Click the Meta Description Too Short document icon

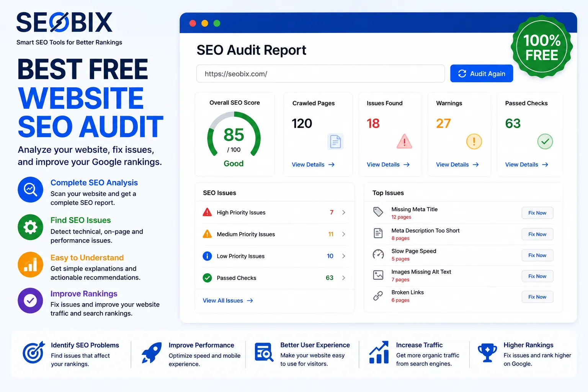click(378, 233)
